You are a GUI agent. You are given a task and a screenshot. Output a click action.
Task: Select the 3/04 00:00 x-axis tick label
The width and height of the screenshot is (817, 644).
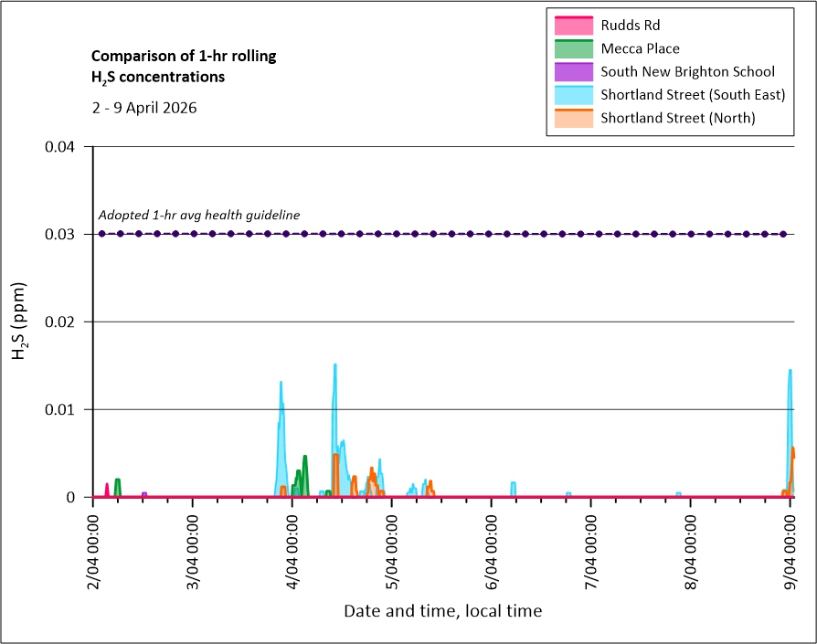tap(193, 548)
